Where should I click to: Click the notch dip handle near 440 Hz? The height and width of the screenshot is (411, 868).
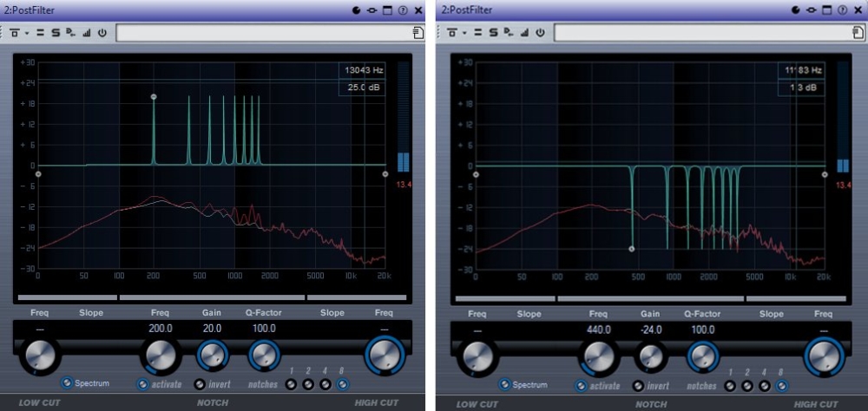tap(632, 249)
